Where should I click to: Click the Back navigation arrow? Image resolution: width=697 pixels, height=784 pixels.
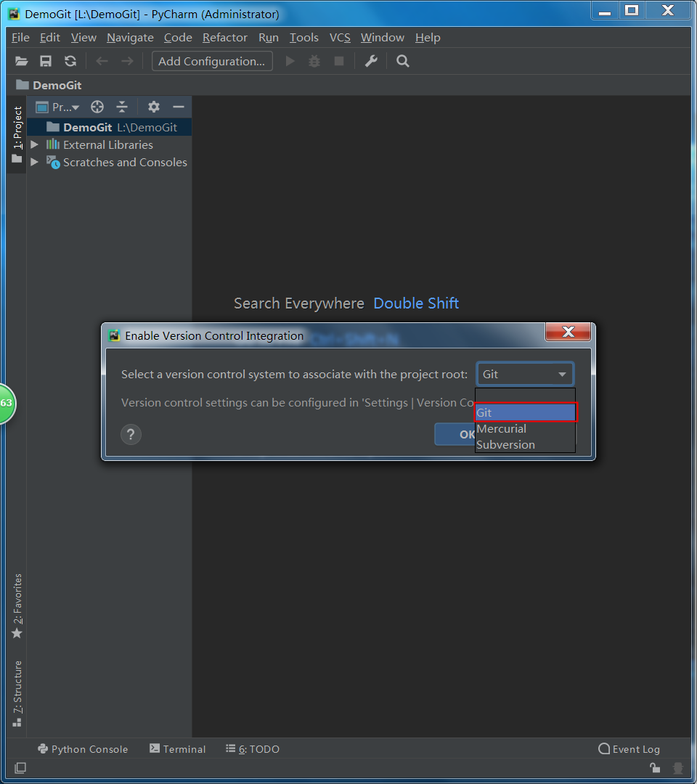point(102,61)
